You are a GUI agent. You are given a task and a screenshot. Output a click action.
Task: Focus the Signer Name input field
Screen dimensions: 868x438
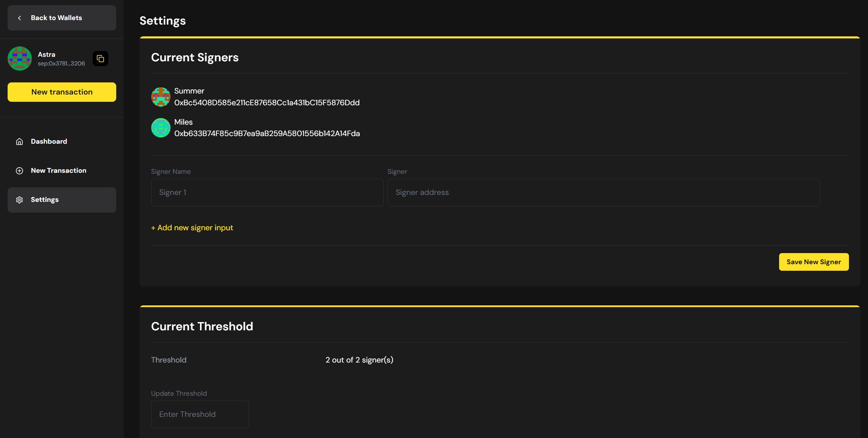[267, 193]
